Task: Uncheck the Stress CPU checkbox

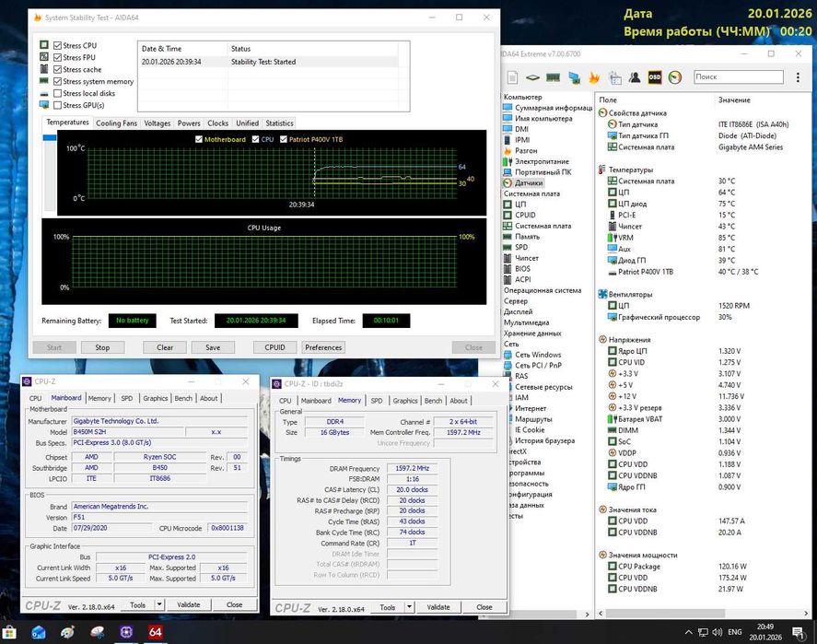Action: point(57,45)
